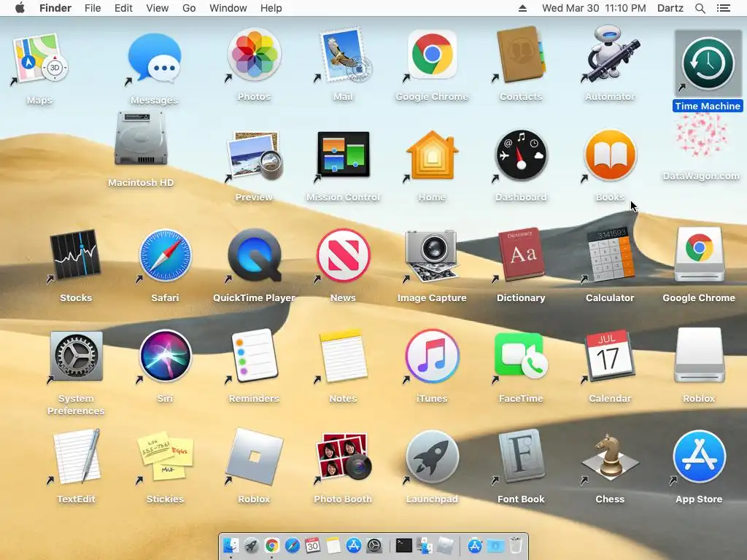Select the Macintosh HD drive icon
The width and height of the screenshot is (747, 560).
(x=141, y=139)
